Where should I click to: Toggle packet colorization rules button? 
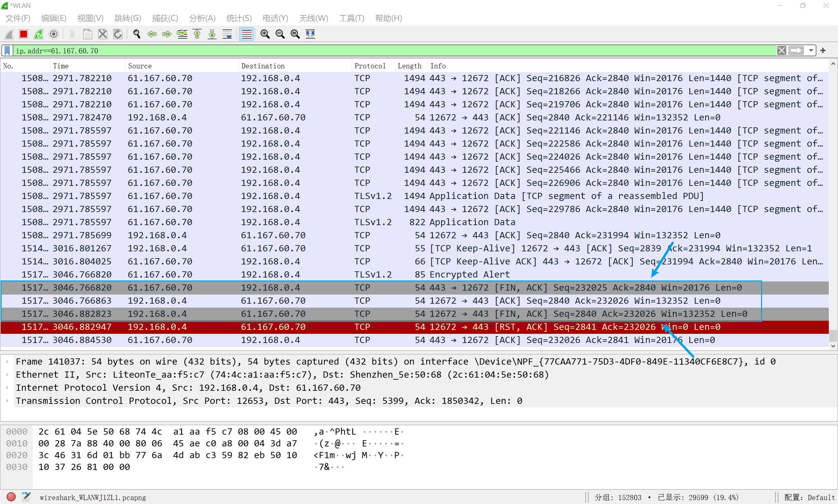[x=246, y=34]
